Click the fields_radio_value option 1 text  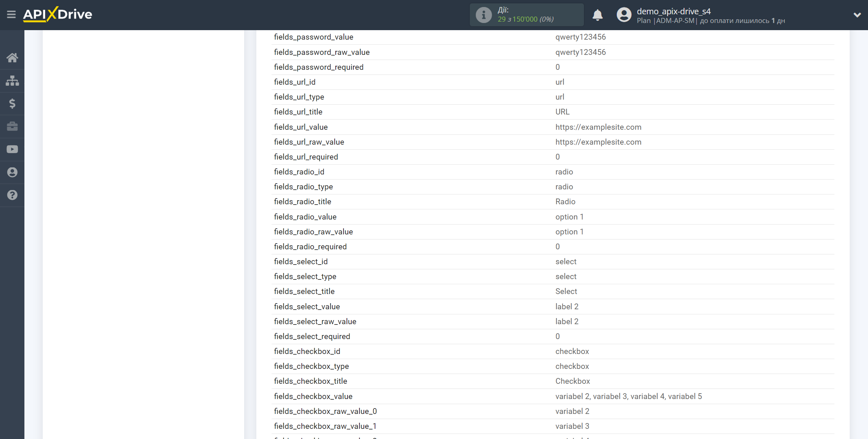(569, 217)
